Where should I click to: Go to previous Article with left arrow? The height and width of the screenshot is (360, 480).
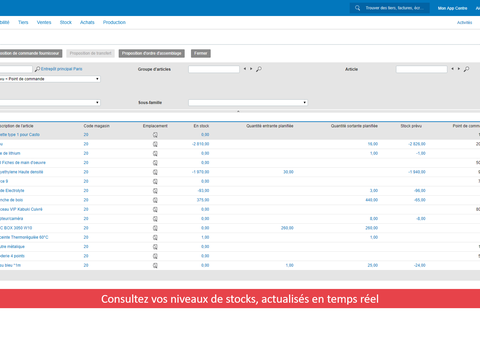453,69
